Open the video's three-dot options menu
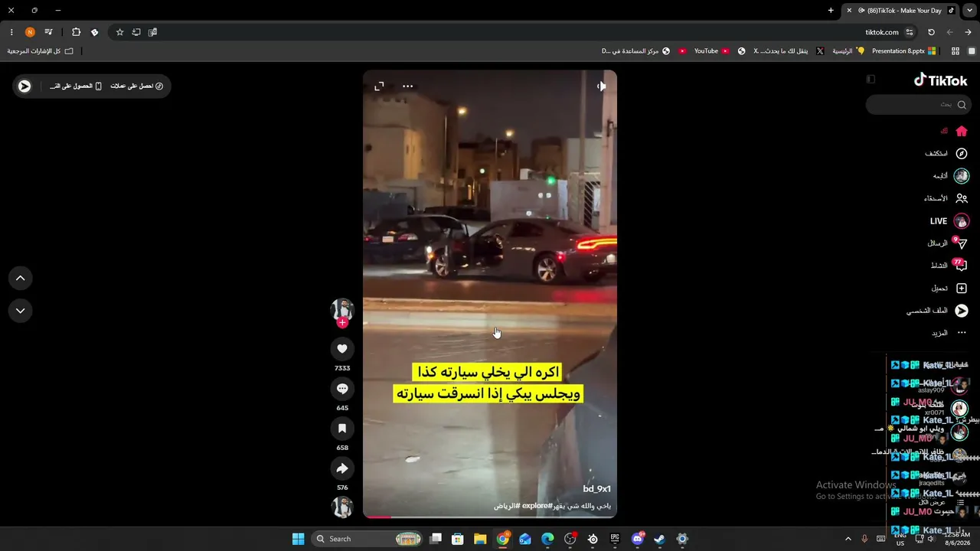This screenshot has height=551, width=980. point(408,86)
